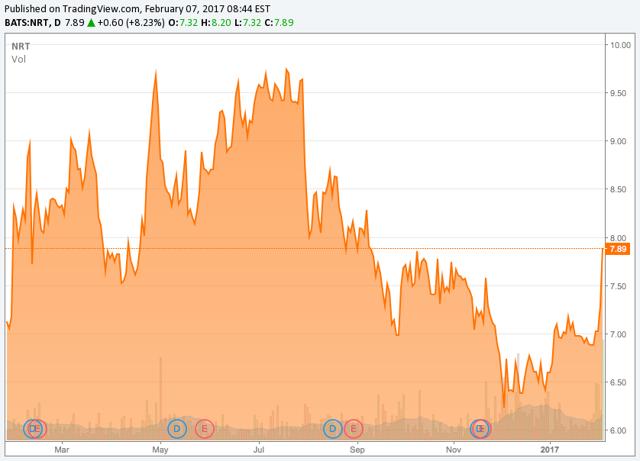Click the Vol indicator label

coord(19,60)
